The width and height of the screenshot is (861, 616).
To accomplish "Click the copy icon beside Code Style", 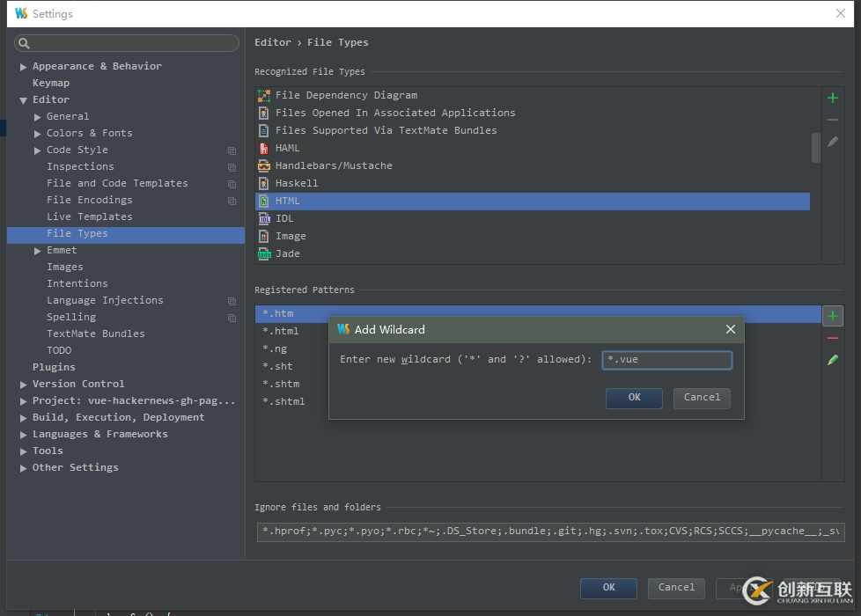I will click(232, 150).
